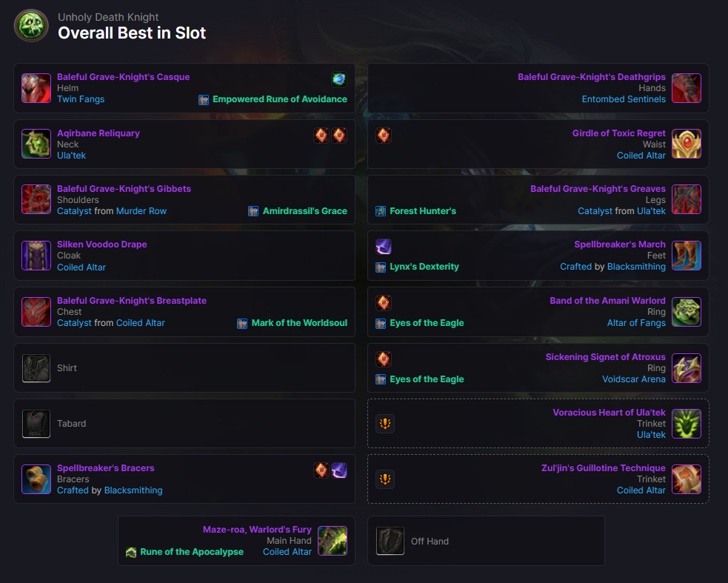This screenshot has width=728, height=583.
Task: Click the Band of the Amani Warlord icon
Action: click(x=687, y=312)
